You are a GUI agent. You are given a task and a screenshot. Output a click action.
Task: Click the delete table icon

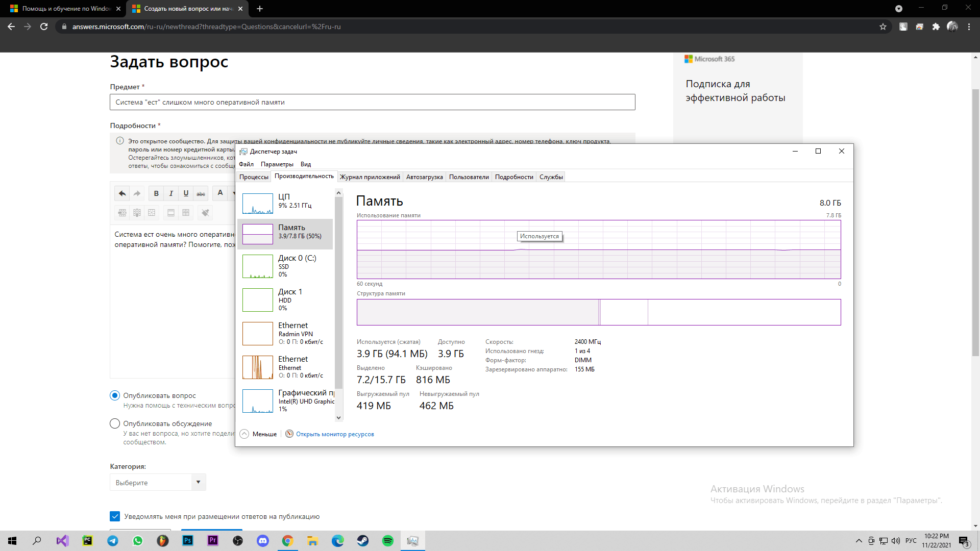click(152, 213)
